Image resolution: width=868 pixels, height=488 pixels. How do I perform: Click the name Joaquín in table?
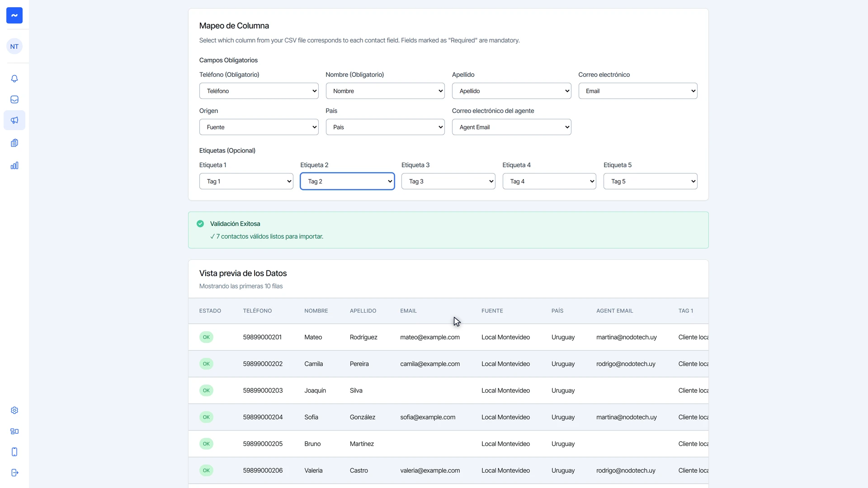[315, 390]
